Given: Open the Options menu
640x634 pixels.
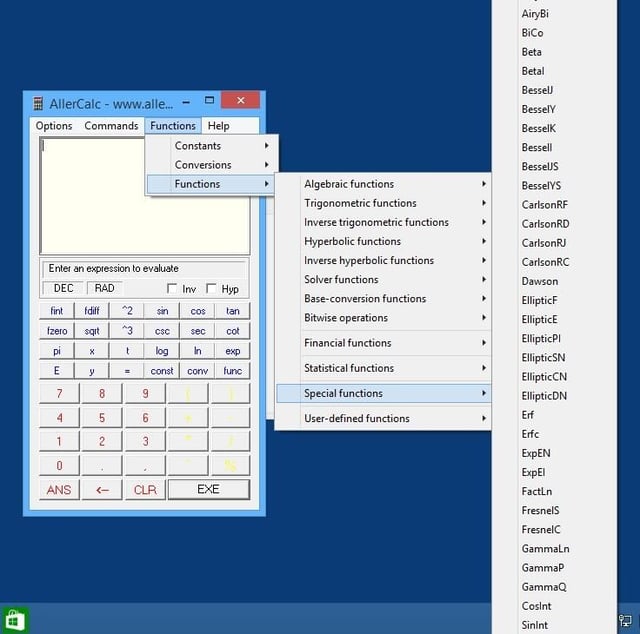Looking at the screenshot, I should [x=54, y=126].
